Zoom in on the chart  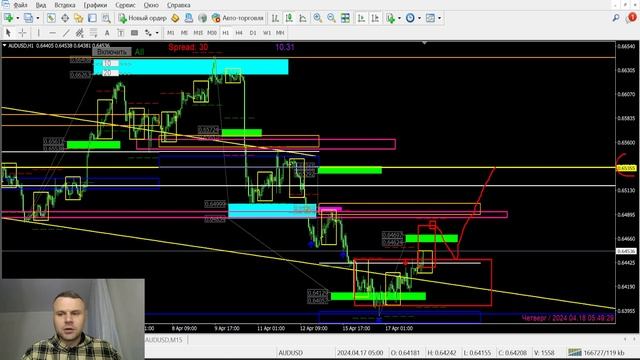point(317,18)
